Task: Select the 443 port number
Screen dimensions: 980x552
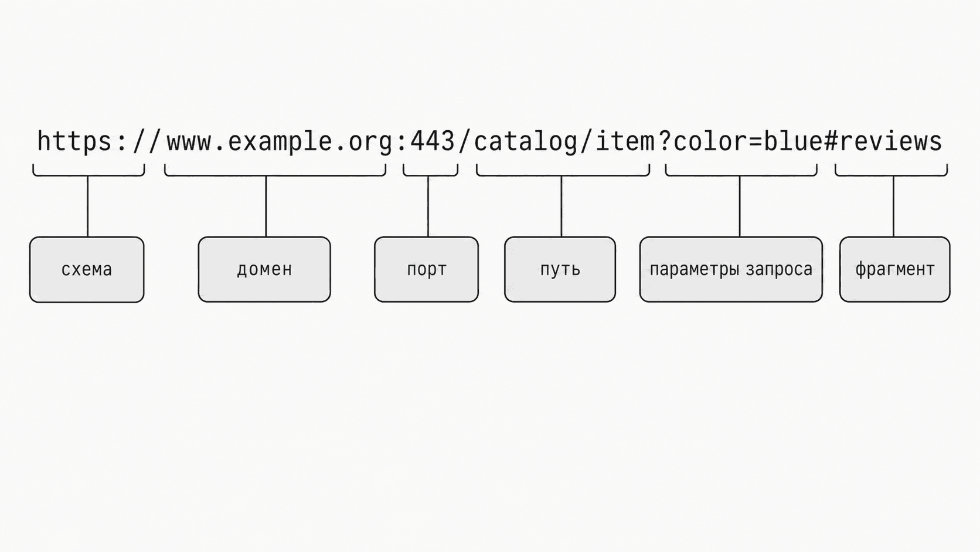Action: (x=433, y=141)
